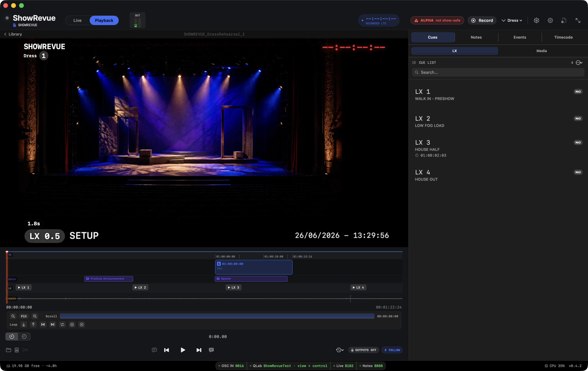Open the Timecode tab

563,37
